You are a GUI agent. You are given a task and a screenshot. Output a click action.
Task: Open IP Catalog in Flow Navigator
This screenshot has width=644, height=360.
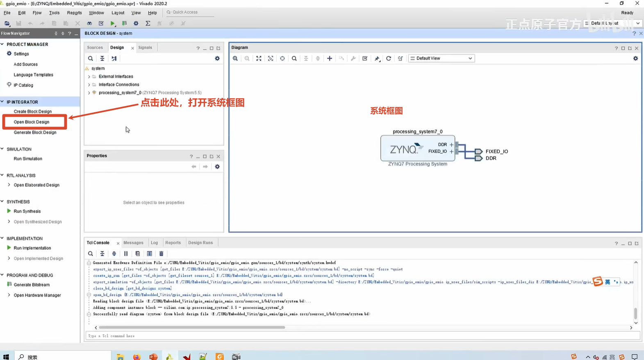pos(23,85)
